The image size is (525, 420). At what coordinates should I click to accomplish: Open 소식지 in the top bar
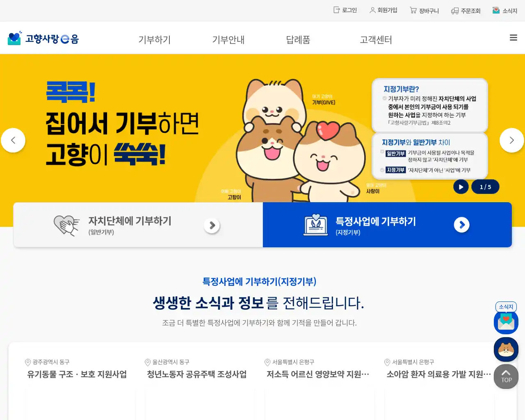pyautogui.click(x=505, y=11)
